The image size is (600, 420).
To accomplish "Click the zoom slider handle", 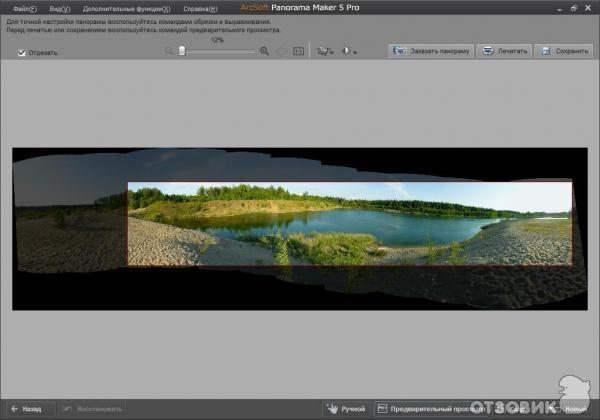I will pyautogui.click(x=181, y=50).
